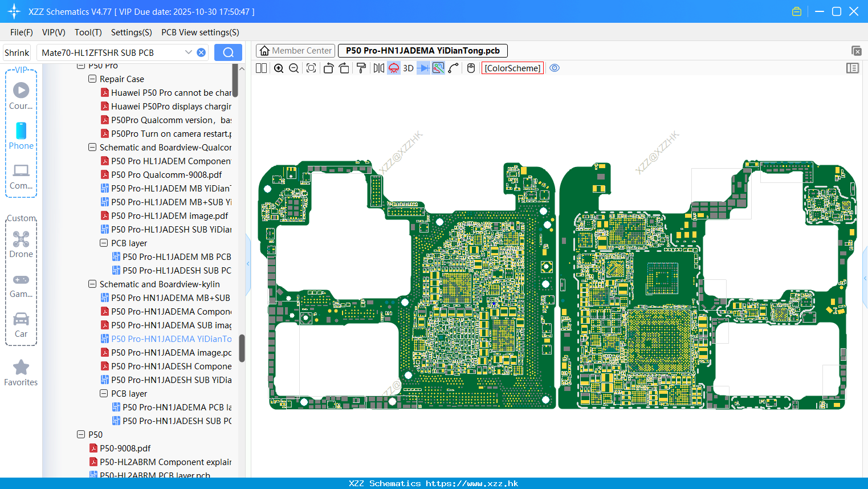868x489 pixels.
Task: Click the XZZ Schematics website link in status bar
Action: click(472, 483)
